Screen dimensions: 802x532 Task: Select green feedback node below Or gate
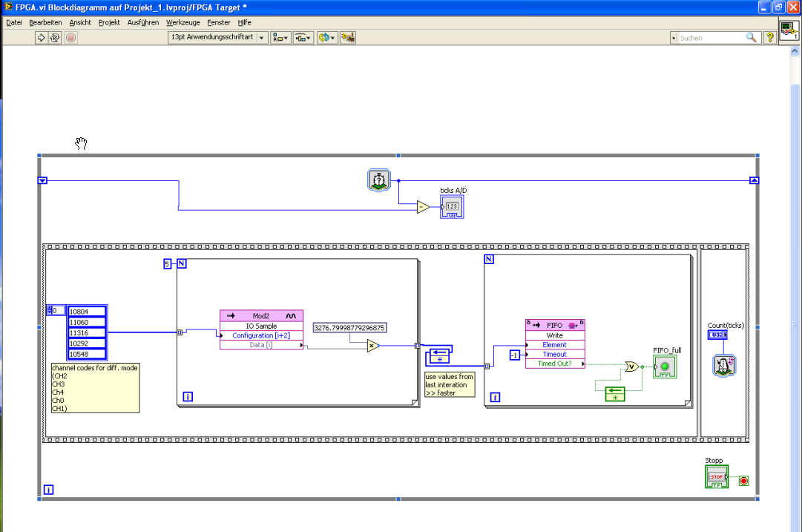point(615,394)
